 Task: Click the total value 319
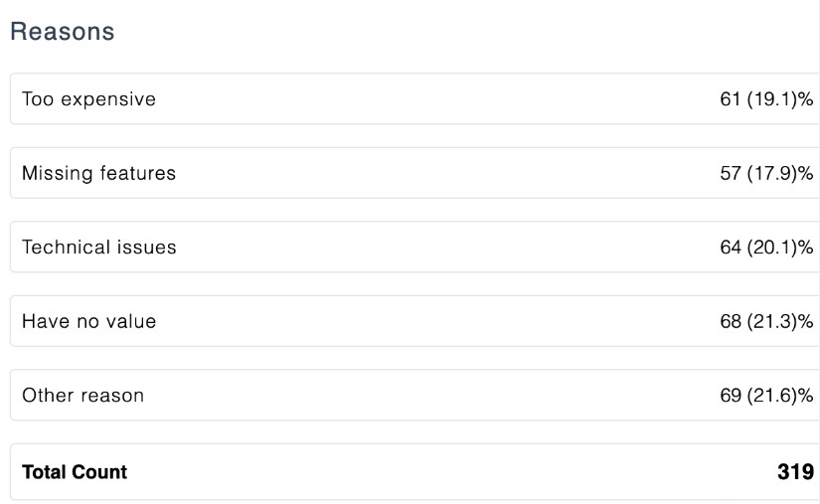pyautogui.click(x=795, y=472)
